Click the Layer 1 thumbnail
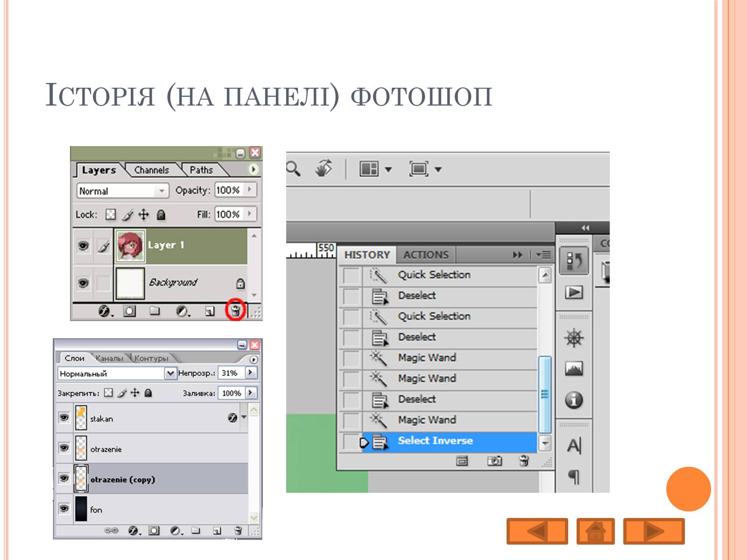The height and width of the screenshot is (560, 747). click(x=130, y=245)
